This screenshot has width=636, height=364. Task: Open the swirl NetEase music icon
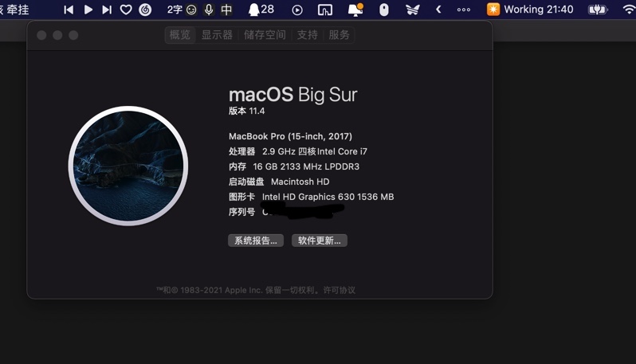click(x=145, y=10)
